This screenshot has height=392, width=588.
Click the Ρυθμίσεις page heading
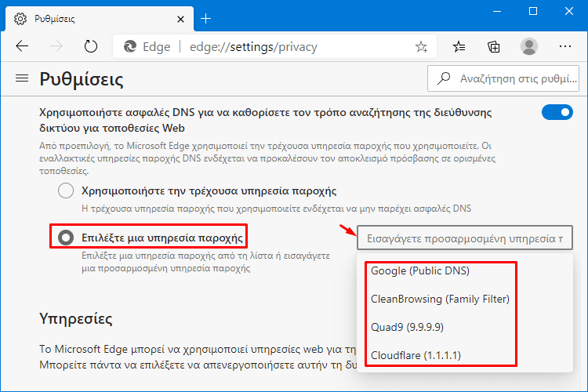click(x=82, y=79)
